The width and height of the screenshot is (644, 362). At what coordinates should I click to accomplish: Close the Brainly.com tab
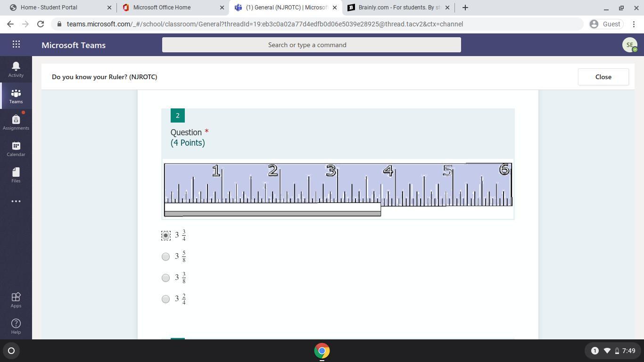coord(447,8)
